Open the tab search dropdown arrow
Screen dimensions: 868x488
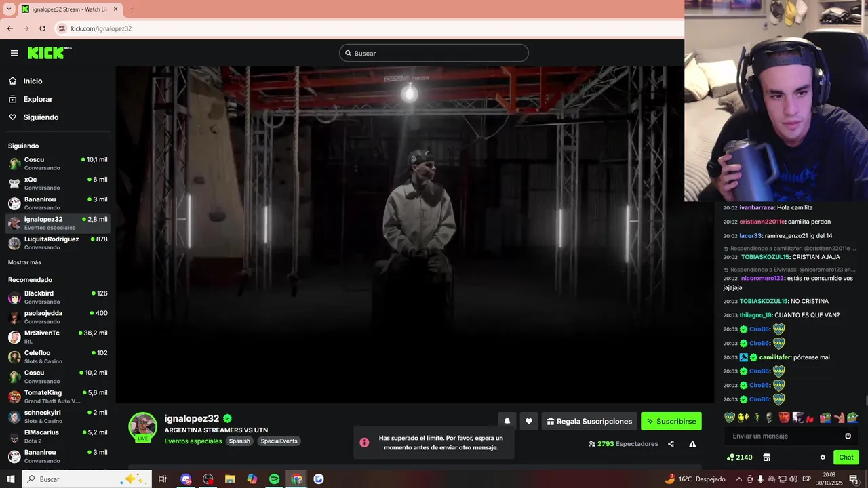coord(9,9)
